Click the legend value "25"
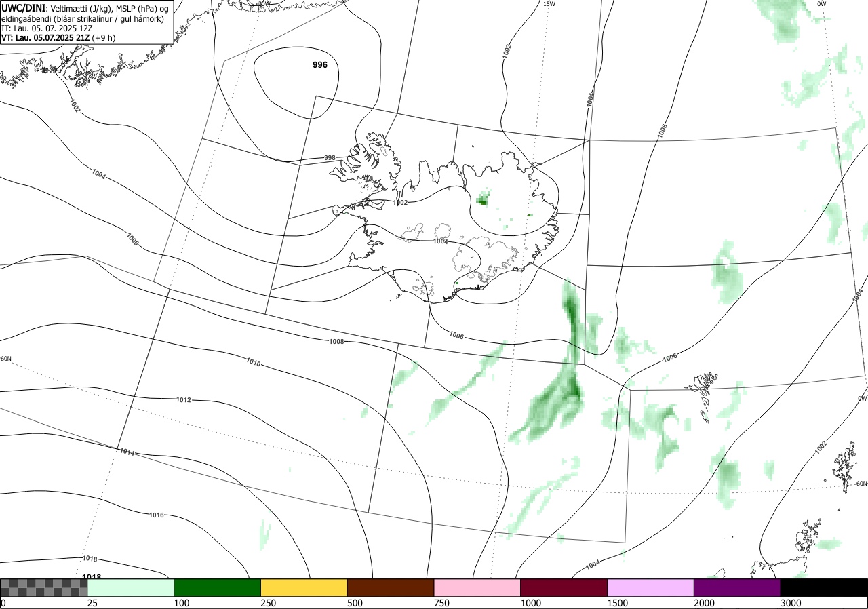Viewport: 868px width, 609px height. (x=92, y=603)
